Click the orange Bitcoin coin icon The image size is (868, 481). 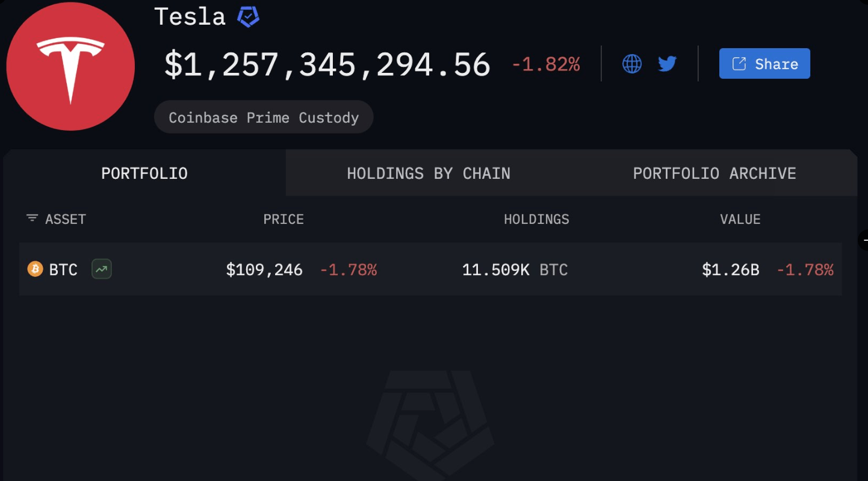click(x=36, y=268)
